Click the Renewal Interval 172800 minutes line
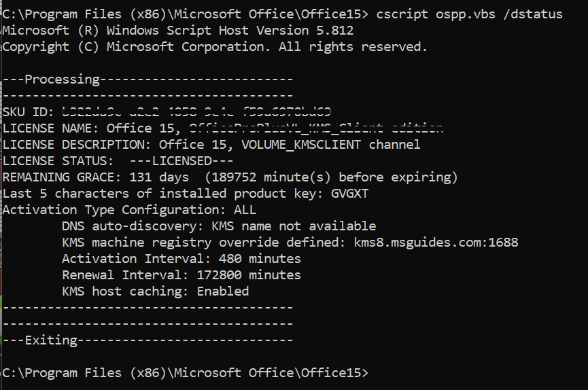Screen dimensions: 588x390 (x=181, y=275)
